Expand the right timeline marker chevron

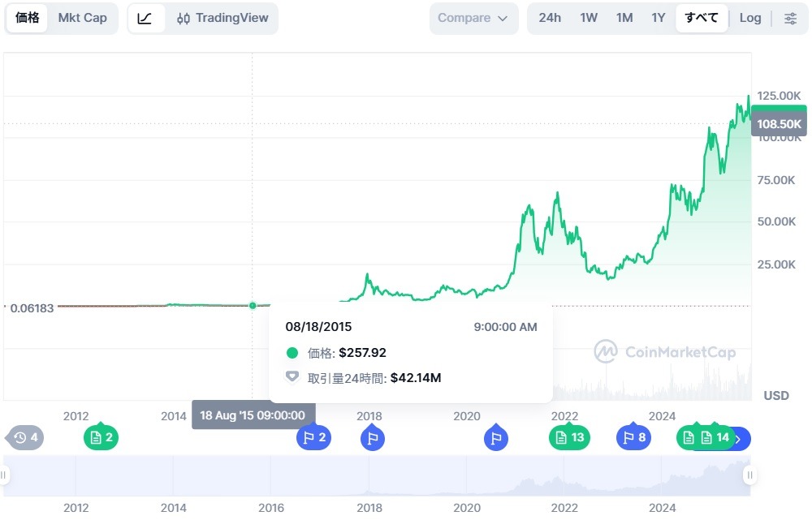coord(736,439)
